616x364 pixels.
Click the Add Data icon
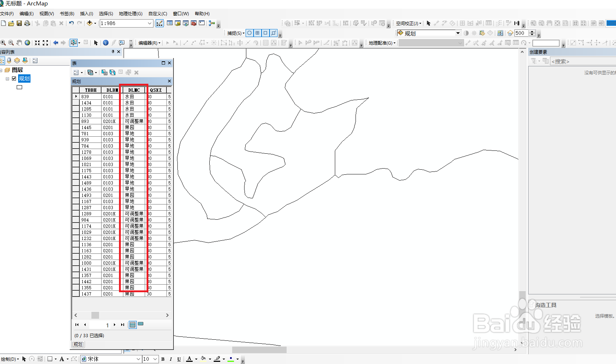90,23
